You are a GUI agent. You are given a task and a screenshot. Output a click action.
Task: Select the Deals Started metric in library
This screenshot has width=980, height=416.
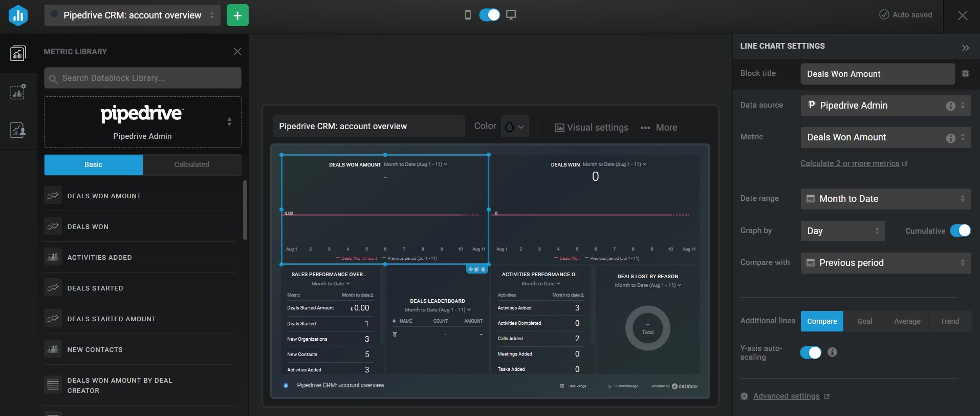(x=140, y=288)
